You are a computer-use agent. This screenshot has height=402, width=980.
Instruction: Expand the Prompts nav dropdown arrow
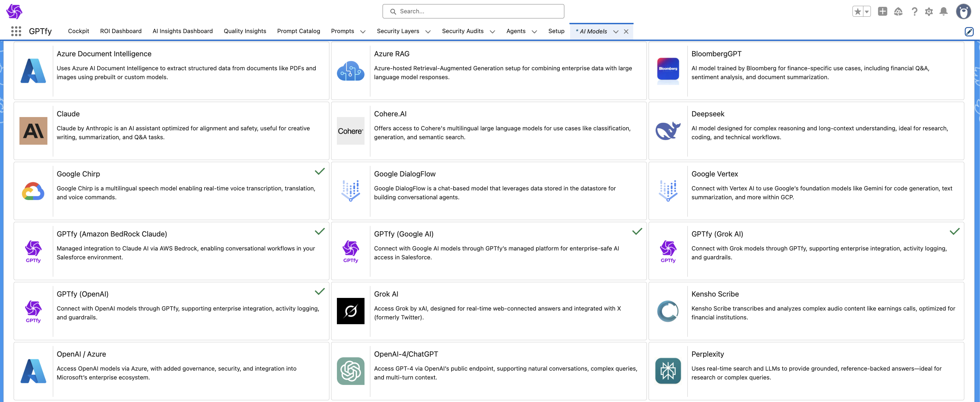coord(362,32)
